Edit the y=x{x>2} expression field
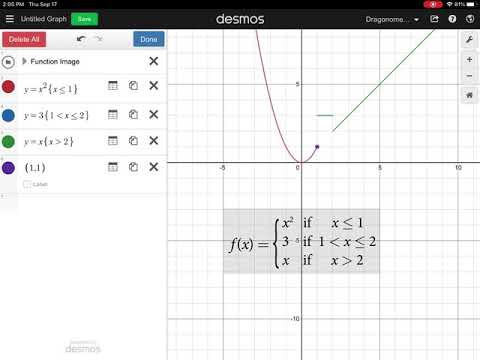Image resolution: width=480 pixels, height=360 pixels. pos(48,142)
